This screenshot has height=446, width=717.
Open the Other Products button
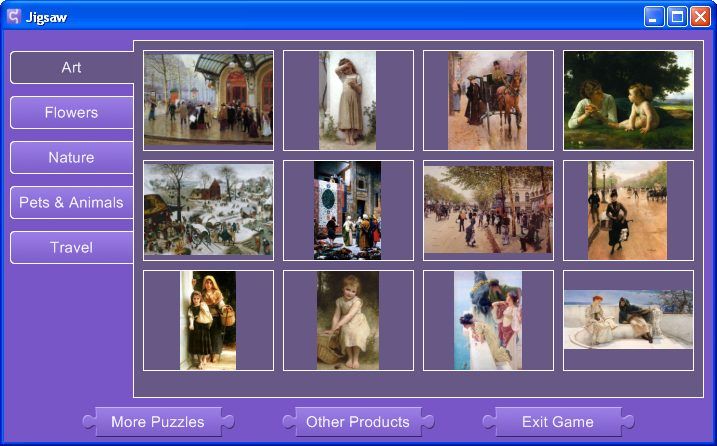pos(357,421)
